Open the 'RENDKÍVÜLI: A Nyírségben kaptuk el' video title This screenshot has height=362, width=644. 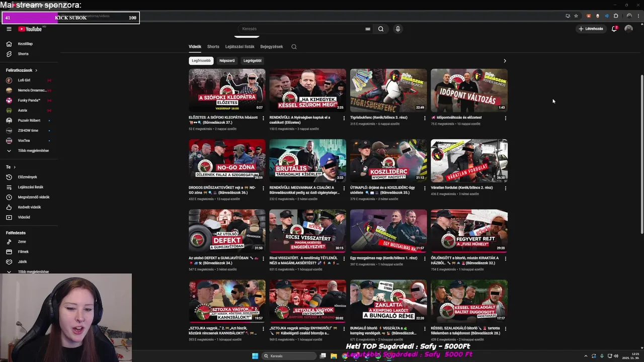pos(300,120)
